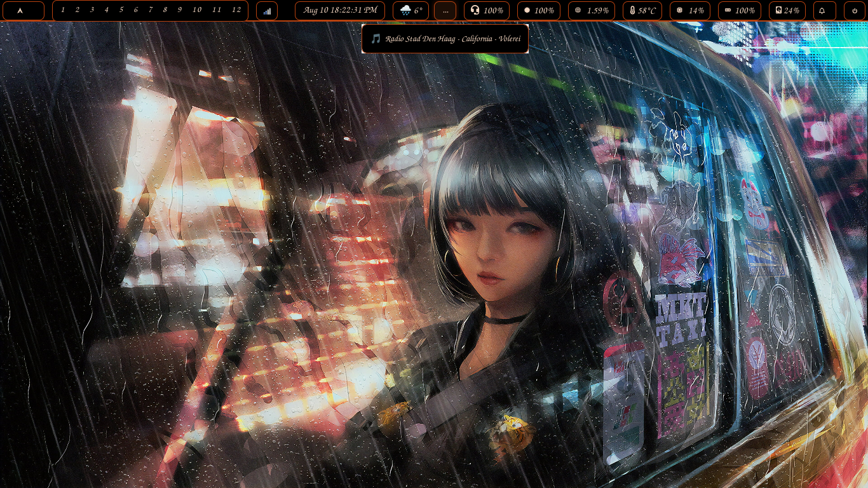Image resolution: width=868 pixels, height=488 pixels.
Task: Go to workspace 10
Action: 197,10
